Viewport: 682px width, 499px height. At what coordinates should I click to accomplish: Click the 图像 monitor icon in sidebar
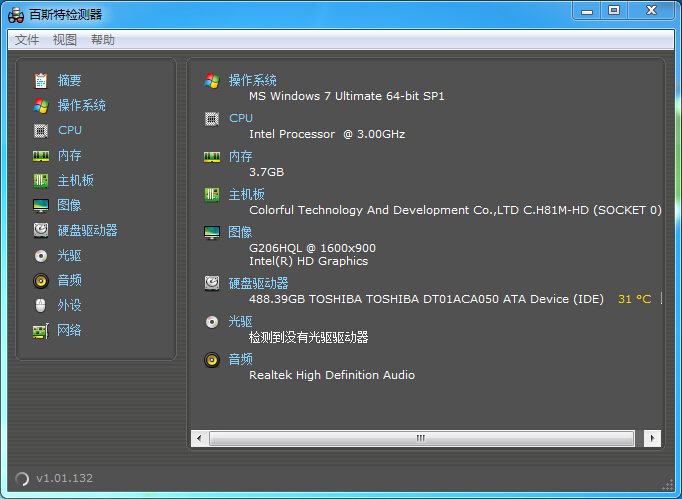[41, 206]
